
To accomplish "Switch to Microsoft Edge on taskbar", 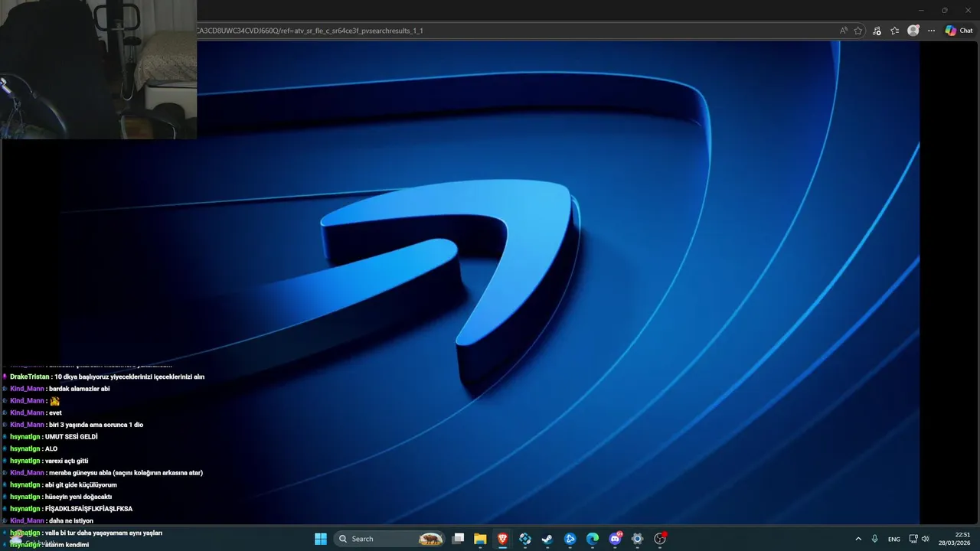I will pos(593,539).
